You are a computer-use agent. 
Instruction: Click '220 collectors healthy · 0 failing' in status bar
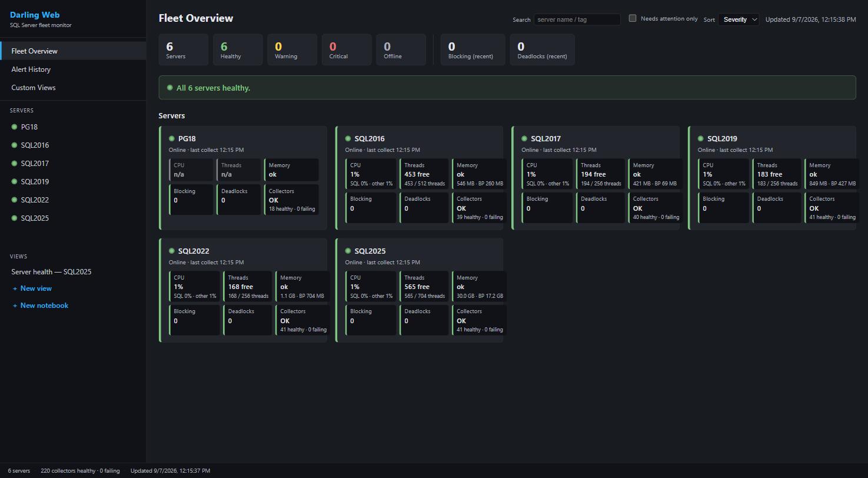point(80,471)
